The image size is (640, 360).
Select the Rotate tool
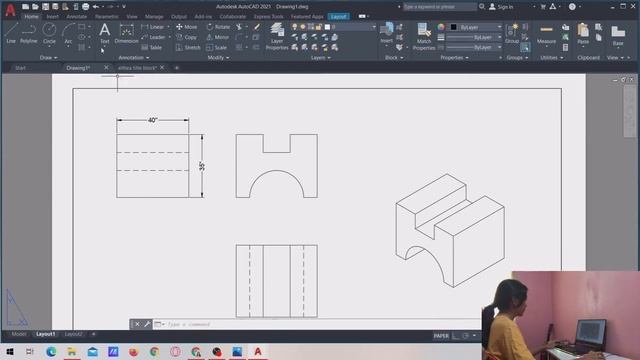tap(218, 27)
